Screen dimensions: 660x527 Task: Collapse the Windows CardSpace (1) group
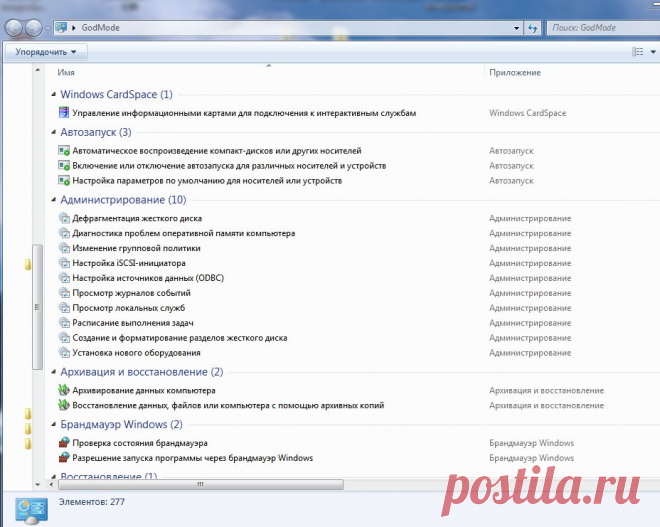point(53,94)
